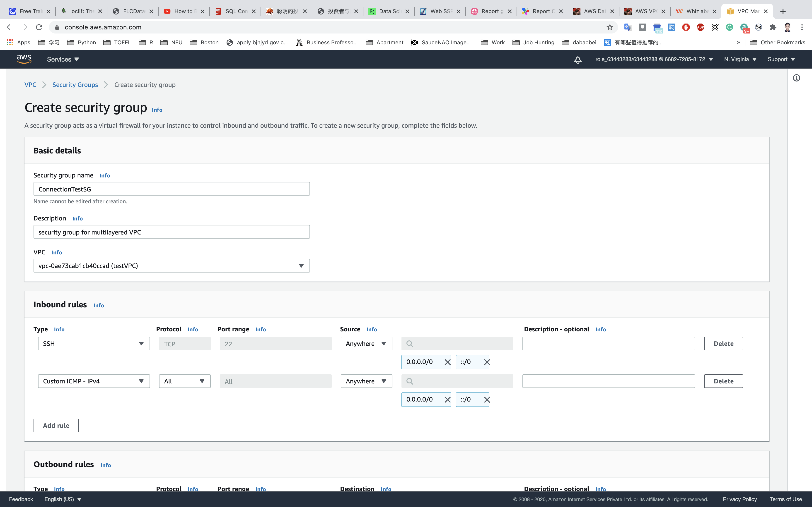The height and width of the screenshot is (507, 812).
Task: Click the Add rule button
Action: click(56, 426)
